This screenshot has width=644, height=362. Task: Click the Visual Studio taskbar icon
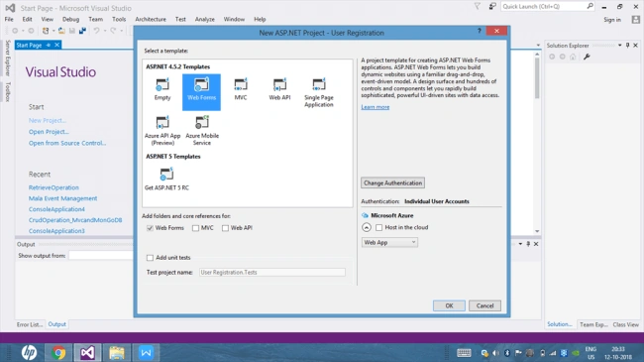(87, 352)
